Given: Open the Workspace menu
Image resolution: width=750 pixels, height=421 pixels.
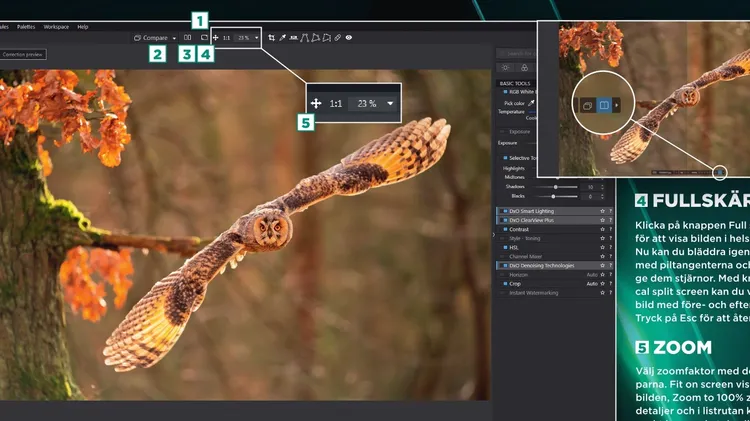Looking at the screenshot, I should 56,27.
